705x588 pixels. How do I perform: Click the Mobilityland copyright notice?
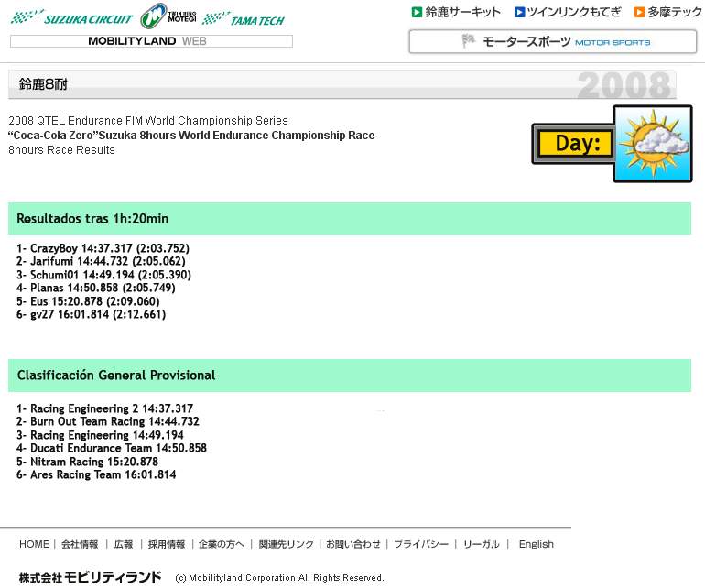(x=279, y=578)
